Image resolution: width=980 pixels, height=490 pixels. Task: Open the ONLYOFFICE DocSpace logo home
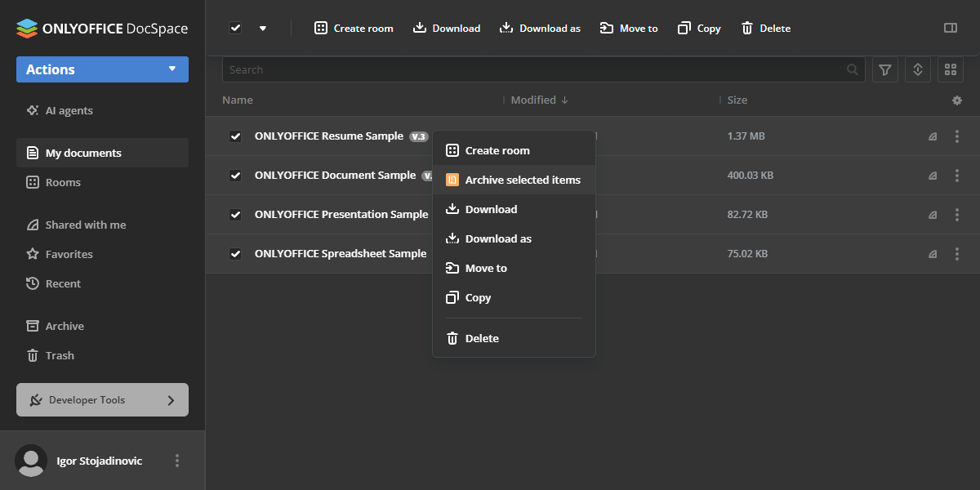click(102, 29)
